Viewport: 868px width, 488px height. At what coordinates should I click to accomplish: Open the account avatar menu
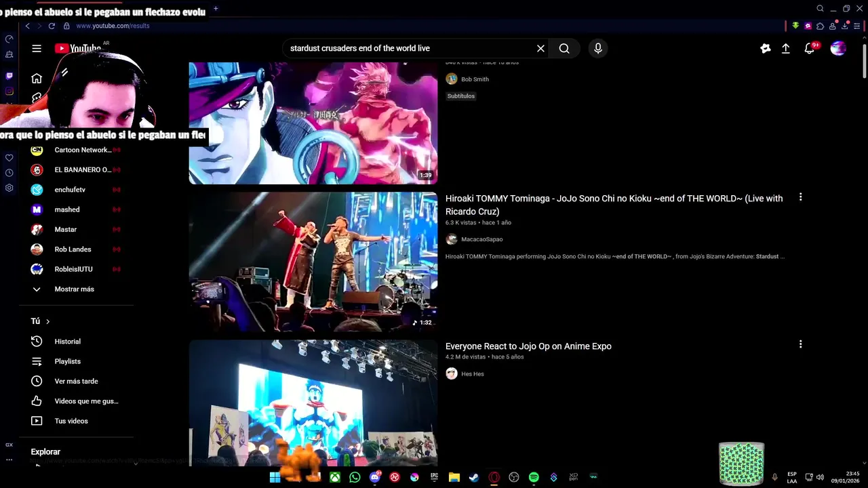click(838, 48)
